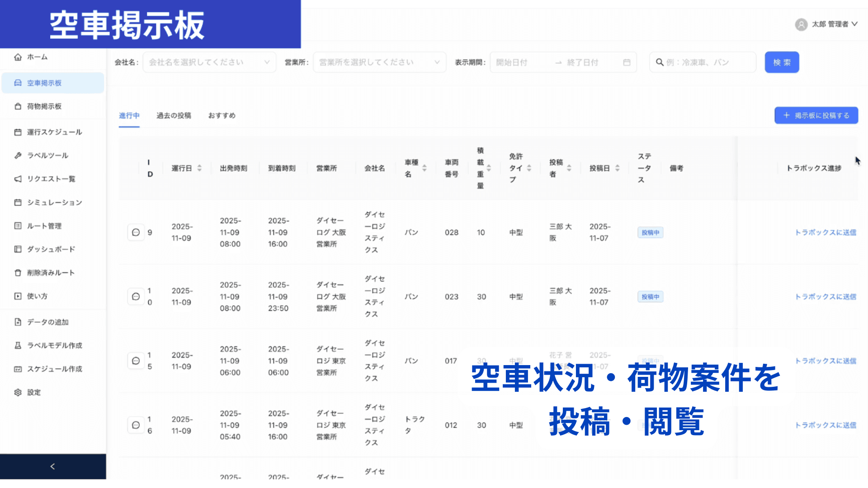The image size is (868, 488).
Task: Click vehicle number 023 cell
Action: tap(452, 296)
